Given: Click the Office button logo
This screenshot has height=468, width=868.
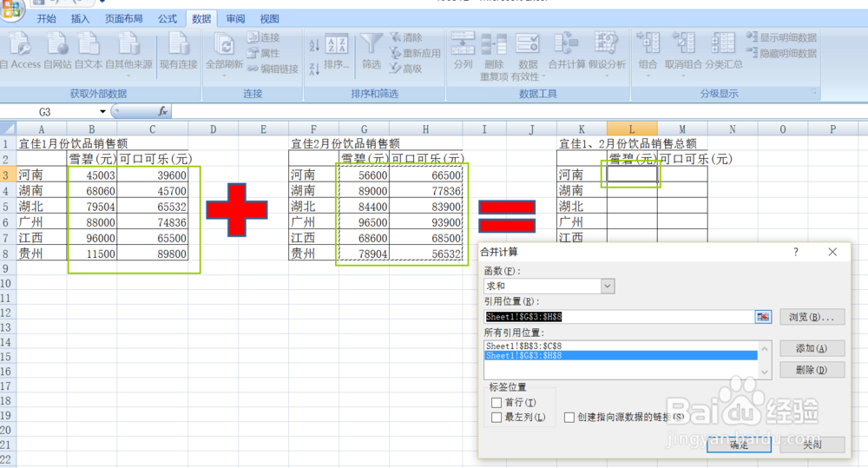Looking at the screenshot, I should pos(12,10).
